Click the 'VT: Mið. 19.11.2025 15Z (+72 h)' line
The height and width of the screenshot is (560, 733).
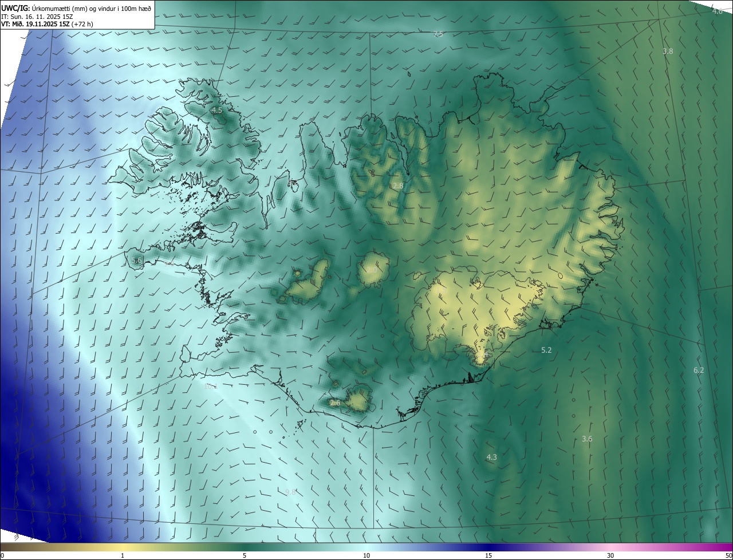tap(47, 25)
